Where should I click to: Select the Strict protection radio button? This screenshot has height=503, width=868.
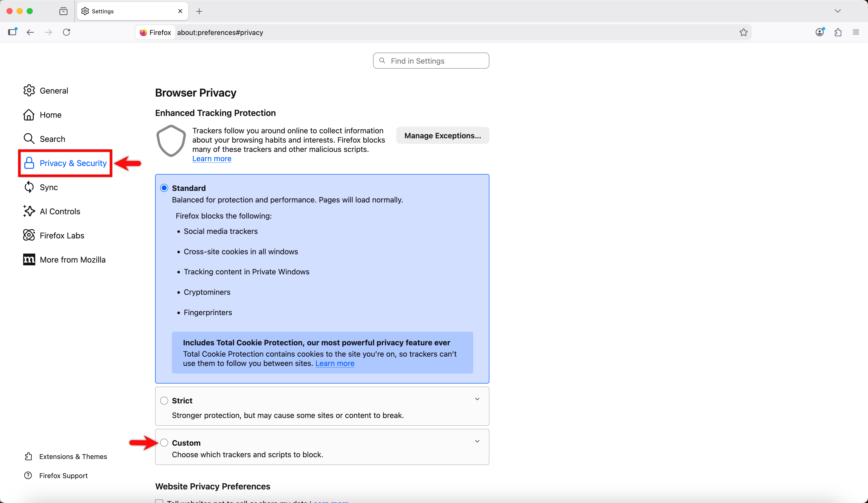tap(164, 400)
